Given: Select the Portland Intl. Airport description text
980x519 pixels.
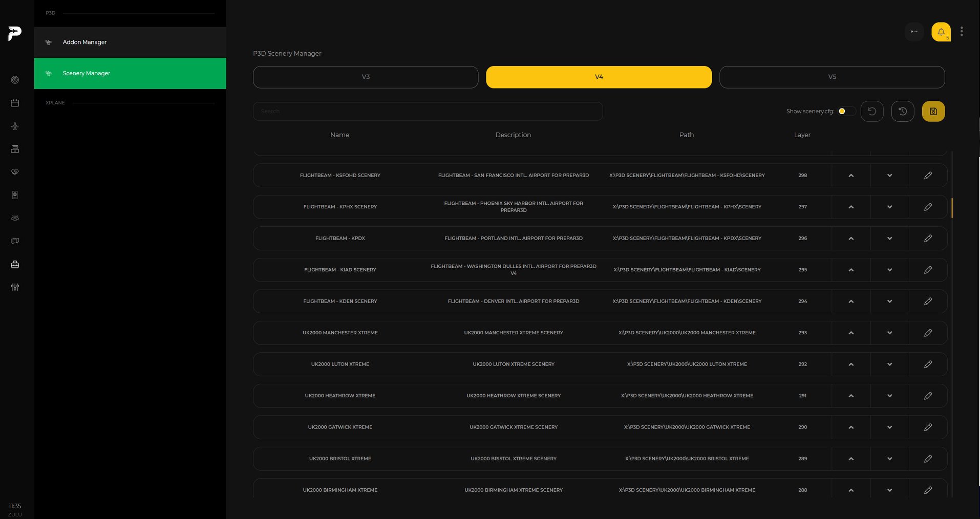Looking at the screenshot, I should pos(514,239).
